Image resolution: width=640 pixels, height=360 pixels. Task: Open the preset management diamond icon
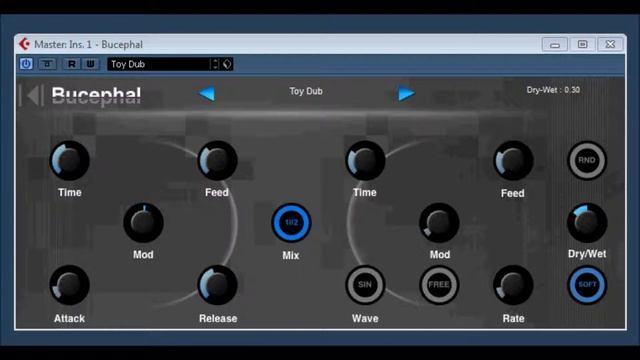click(227, 64)
